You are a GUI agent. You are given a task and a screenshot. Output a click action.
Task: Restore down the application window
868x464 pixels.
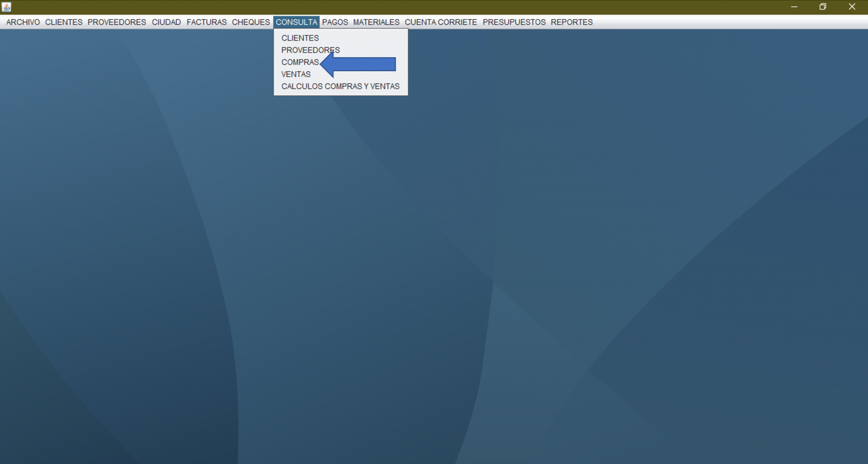point(822,7)
